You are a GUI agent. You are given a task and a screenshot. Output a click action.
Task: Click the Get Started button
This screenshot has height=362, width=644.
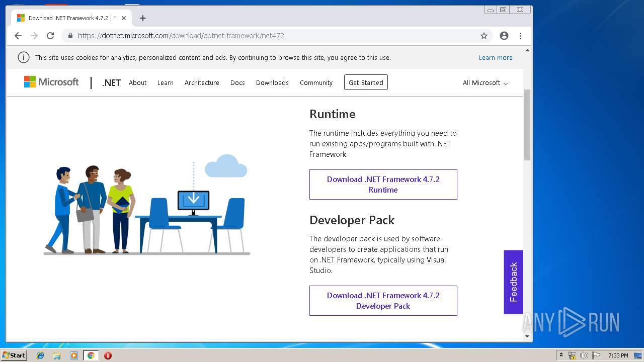366,82
